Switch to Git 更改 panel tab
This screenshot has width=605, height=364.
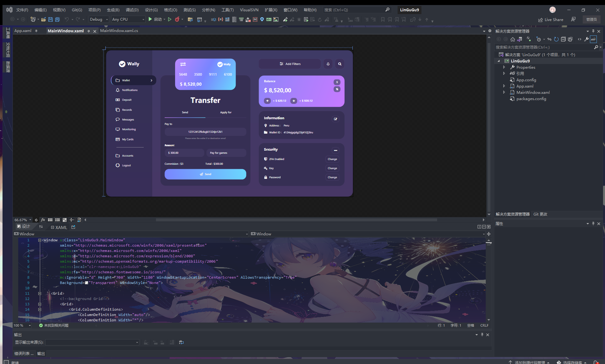(x=540, y=214)
